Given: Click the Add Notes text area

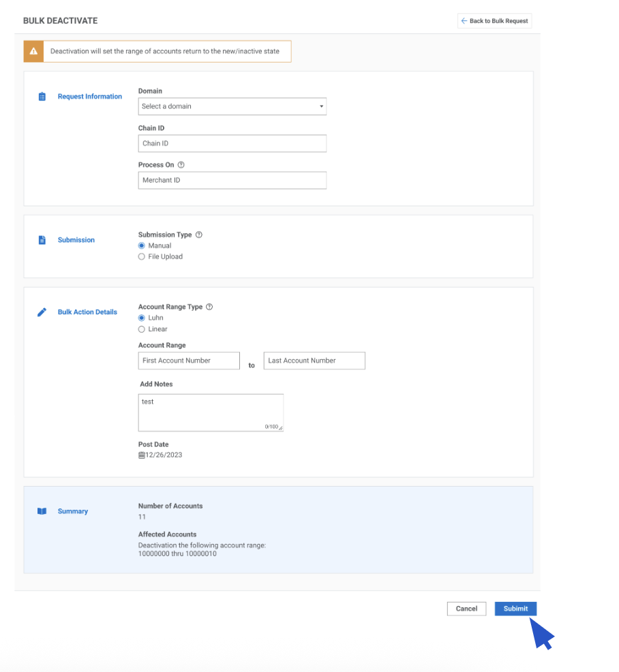Looking at the screenshot, I should 210,412.
